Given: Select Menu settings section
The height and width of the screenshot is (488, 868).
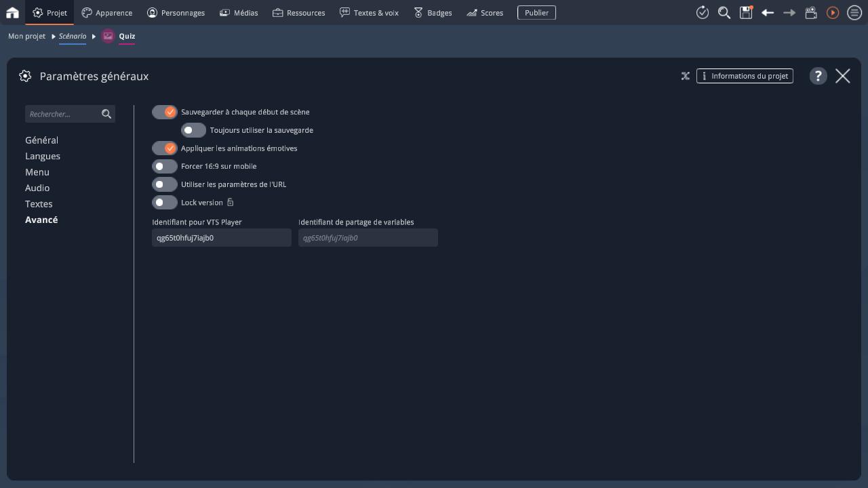Looking at the screenshot, I should click(37, 172).
